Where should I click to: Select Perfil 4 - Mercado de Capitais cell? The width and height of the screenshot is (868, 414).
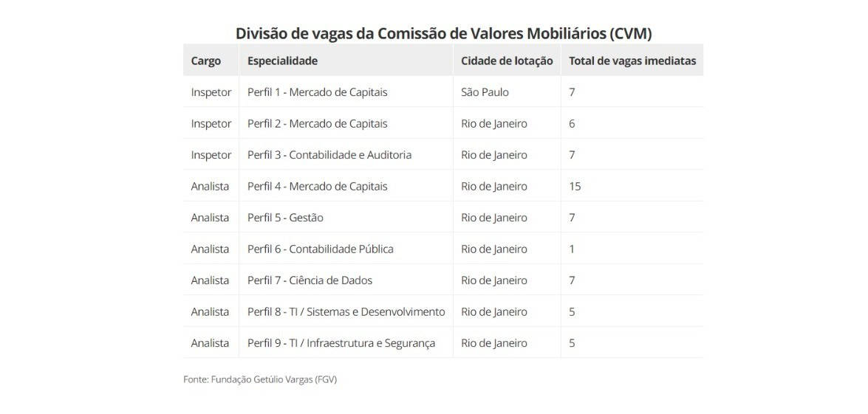pyautogui.click(x=317, y=187)
